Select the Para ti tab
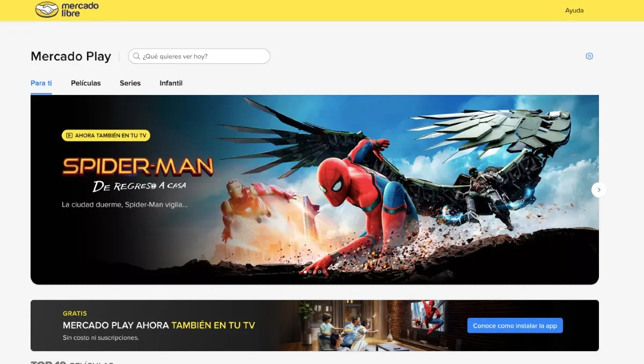Screen dimensions: 644x364 [41, 83]
